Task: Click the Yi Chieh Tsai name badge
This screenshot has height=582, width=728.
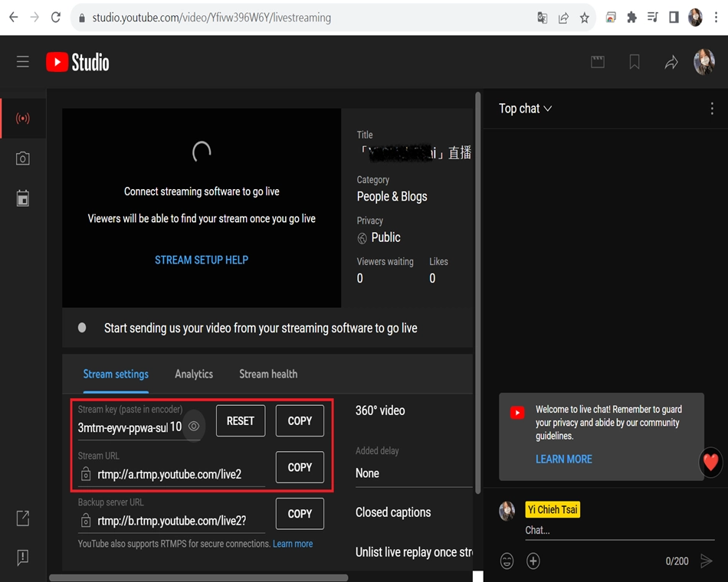Action: coord(553,509)
